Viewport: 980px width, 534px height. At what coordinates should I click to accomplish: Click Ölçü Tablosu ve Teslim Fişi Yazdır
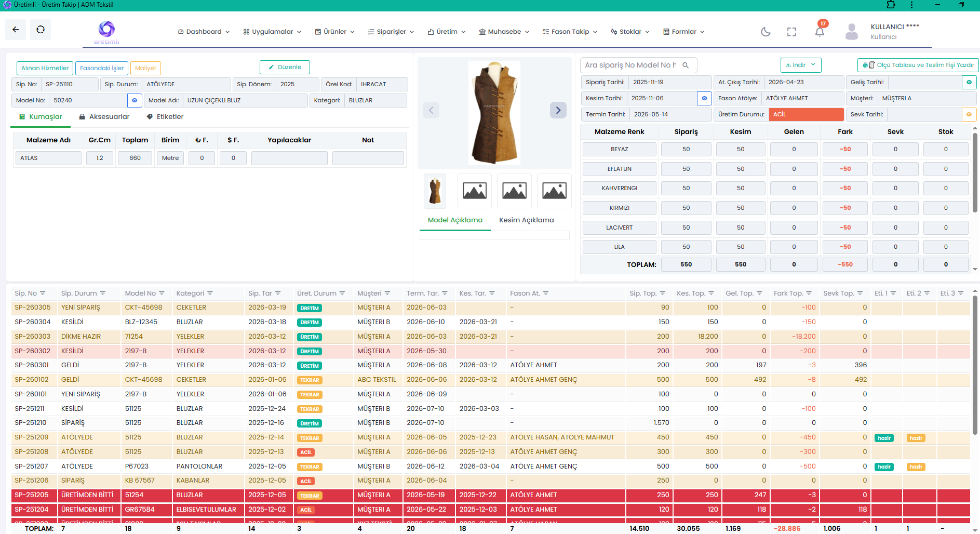click(x=918, y=65)
